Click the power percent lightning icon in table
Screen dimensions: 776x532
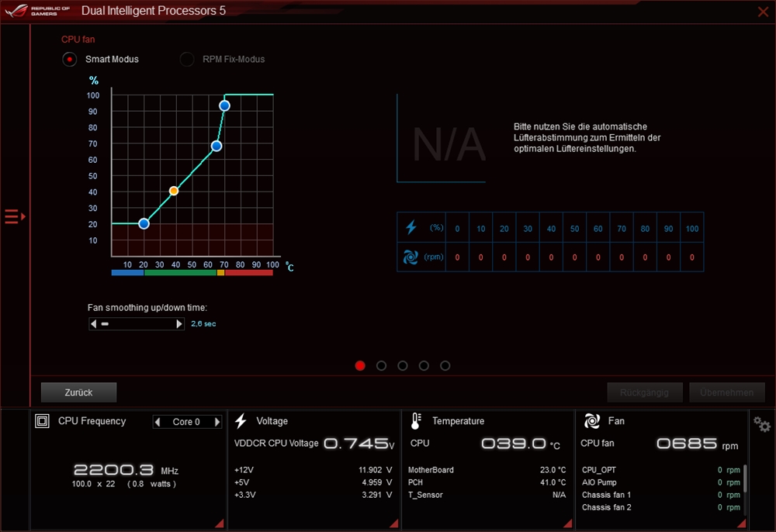click(x=411, y=228)
